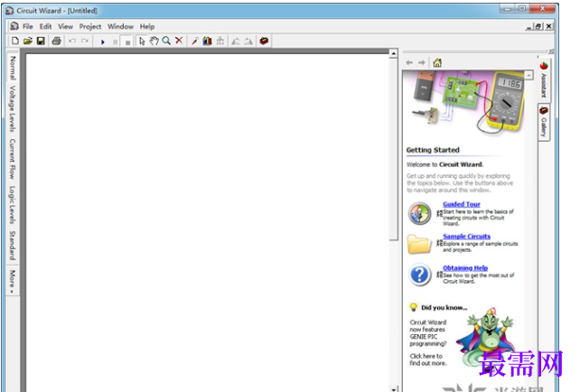This screenshot has height=392, width=580.
Task: Click the canvas scrollbar up arrow
Action: (394, 53)
